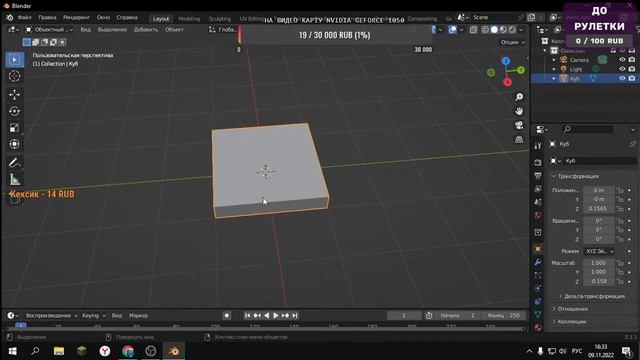Viewport: 640px width, 360px height.
Task: Open the Object Data green triangle tab
Action: (538, 315)
